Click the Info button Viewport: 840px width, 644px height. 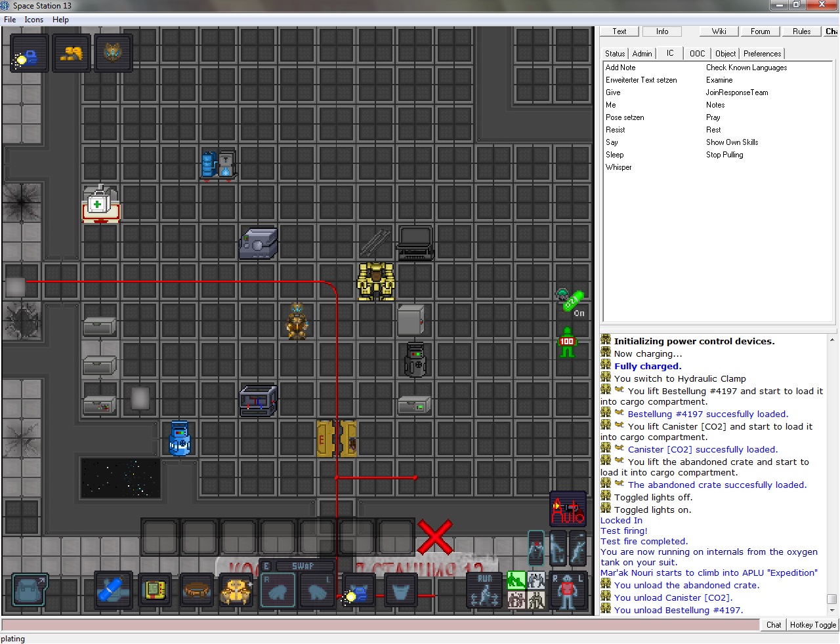tap(662, 31)
